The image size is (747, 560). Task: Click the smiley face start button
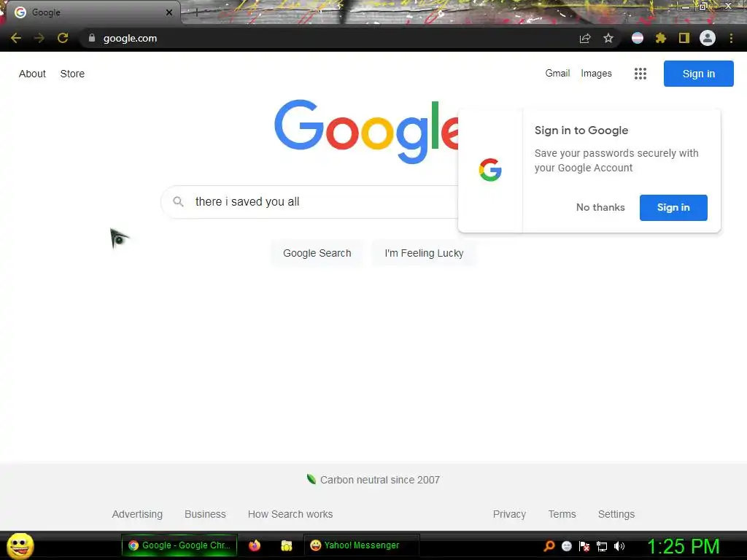(x=20, y=545)
